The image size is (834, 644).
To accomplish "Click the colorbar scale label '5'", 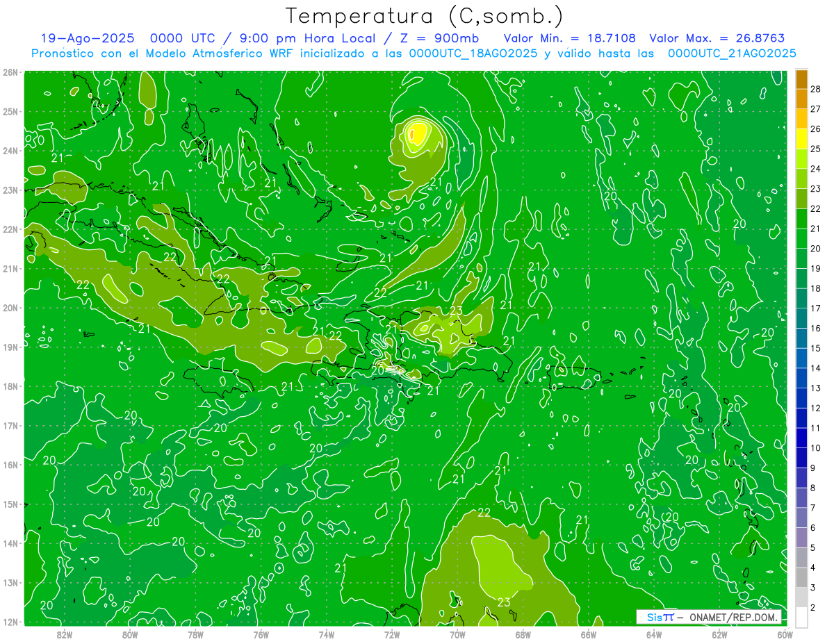I will pyautogui.click(x=813, y=548).
